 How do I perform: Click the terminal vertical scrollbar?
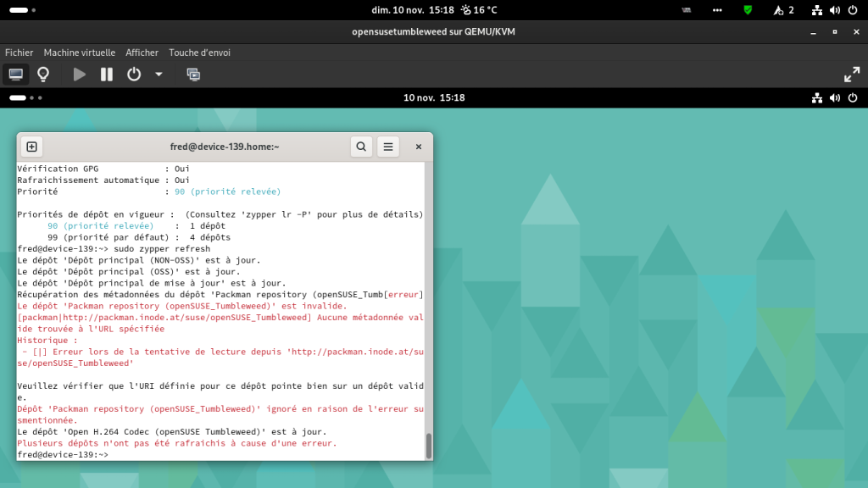point(428,446)
